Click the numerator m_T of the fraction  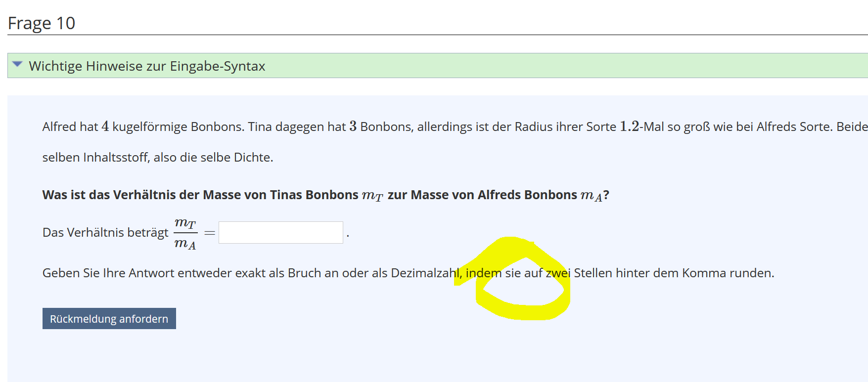click(x=185, y=223)
